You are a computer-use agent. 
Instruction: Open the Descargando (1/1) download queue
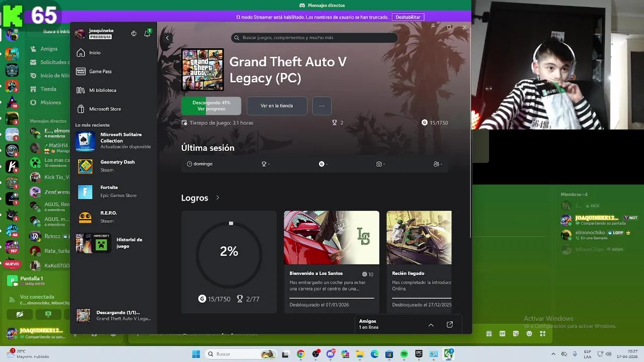pyautogui.click(x=113, y=316)
